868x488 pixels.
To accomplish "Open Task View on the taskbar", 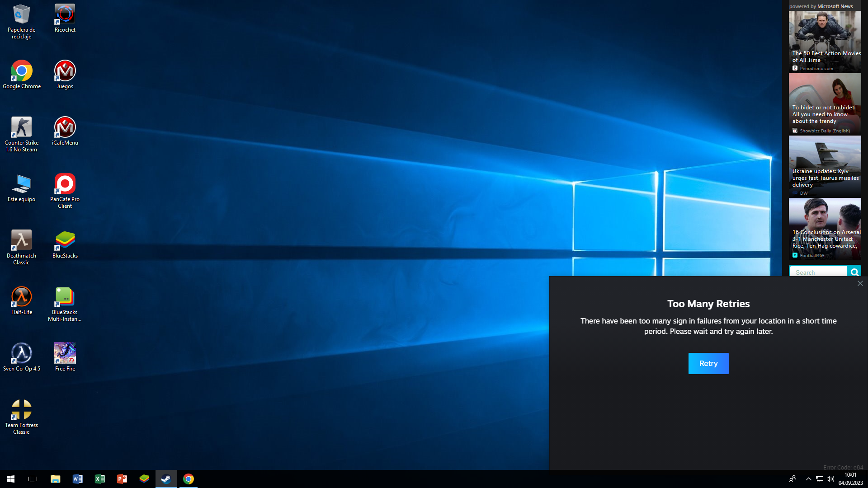I will (32, 479).
